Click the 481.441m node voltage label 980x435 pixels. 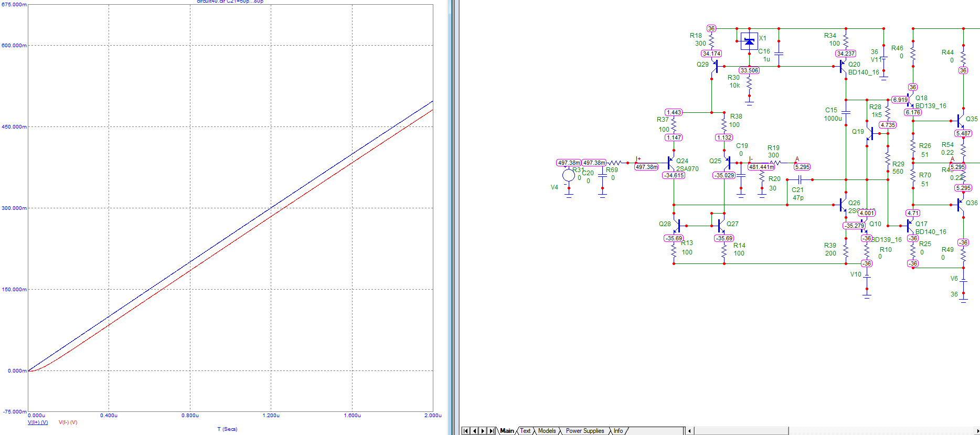(x=761, y=167)
